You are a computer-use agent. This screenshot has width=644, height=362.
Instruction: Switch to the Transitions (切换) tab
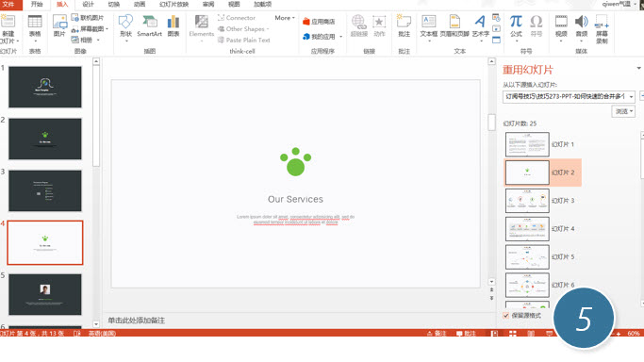[x=114, y=4]
